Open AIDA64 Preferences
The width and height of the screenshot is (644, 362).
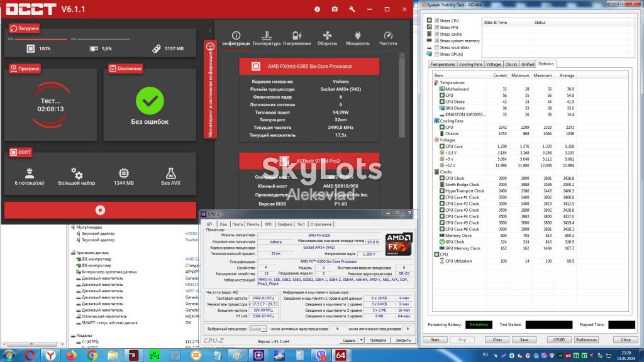[586, 340]
